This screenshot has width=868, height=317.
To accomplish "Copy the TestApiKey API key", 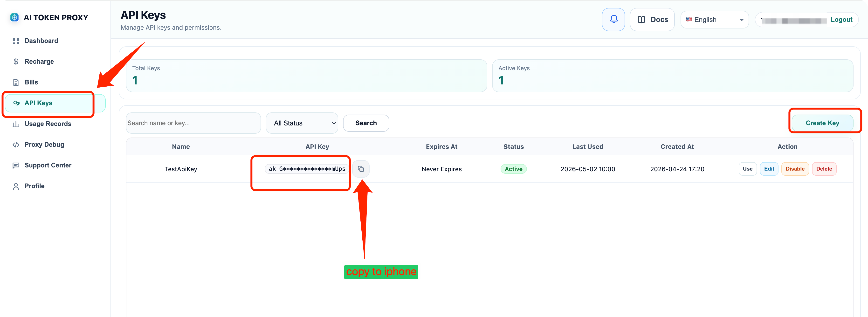I will coord(361,169).
